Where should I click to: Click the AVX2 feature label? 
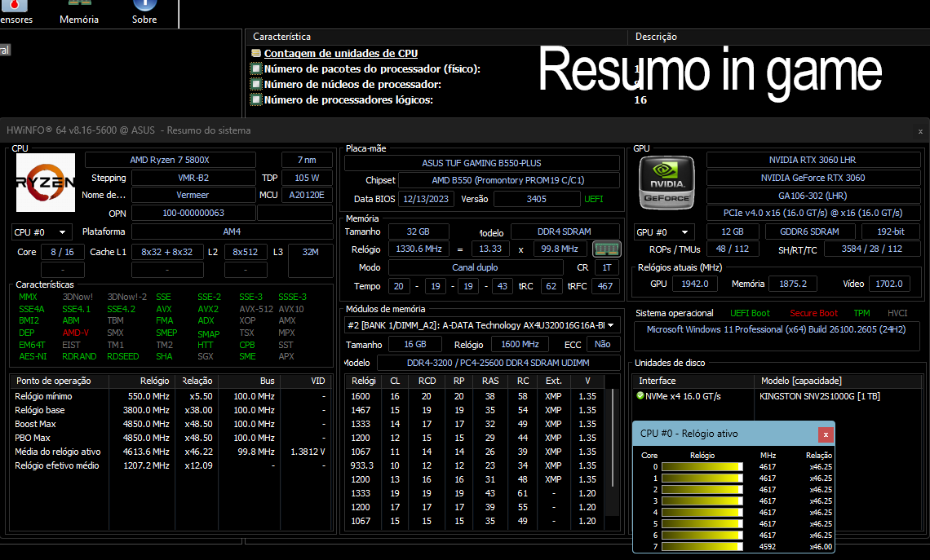[x=208, y=309]
